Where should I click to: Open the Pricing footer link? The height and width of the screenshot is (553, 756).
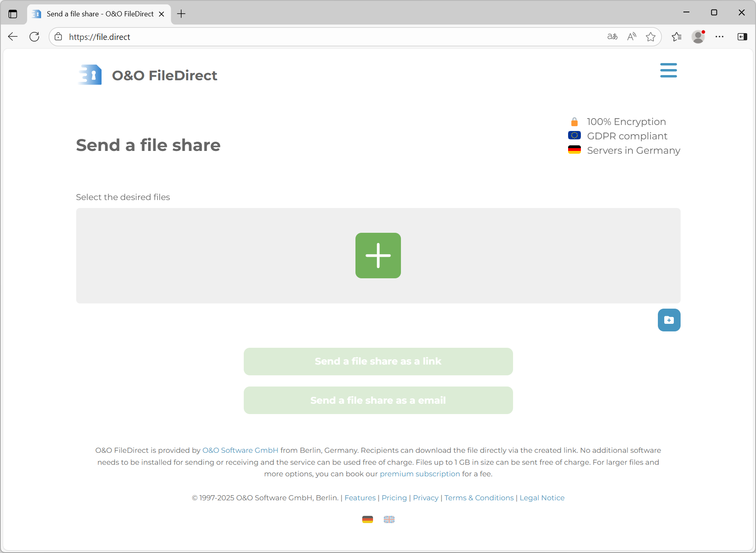pyautogui.click(x=394, y=498)
